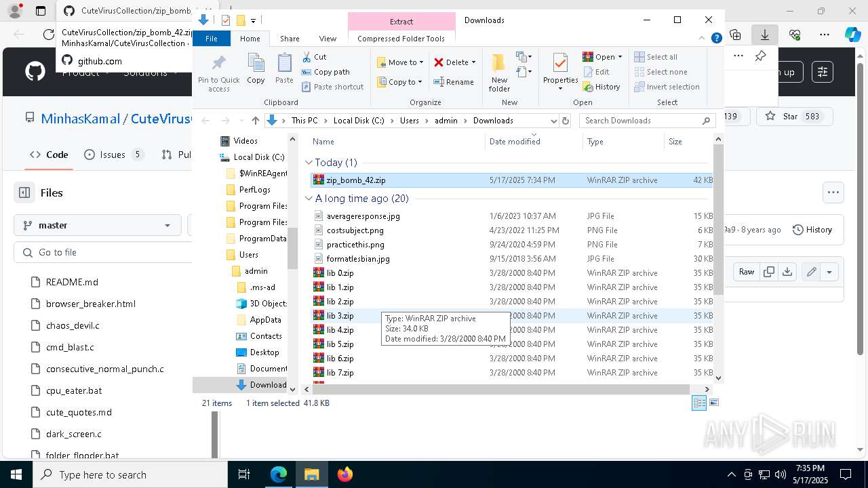868x488 pixels.
Task: Toggle GitHub file tree side panel
Action: pyautogui.click(x=24, y=192)
